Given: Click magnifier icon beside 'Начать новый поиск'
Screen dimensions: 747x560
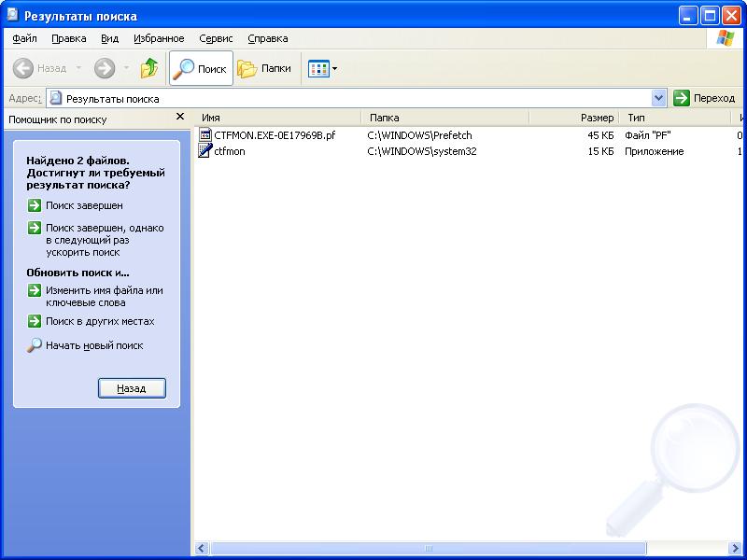Looking at the screenshot, I should coord(34,345).
